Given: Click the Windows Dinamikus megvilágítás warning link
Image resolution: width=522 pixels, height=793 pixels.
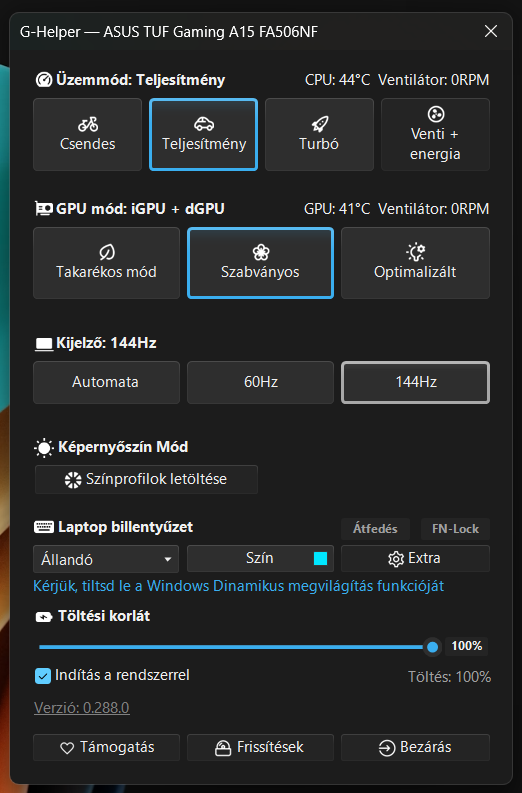Looking at the screenshot, I should [238, 586].
